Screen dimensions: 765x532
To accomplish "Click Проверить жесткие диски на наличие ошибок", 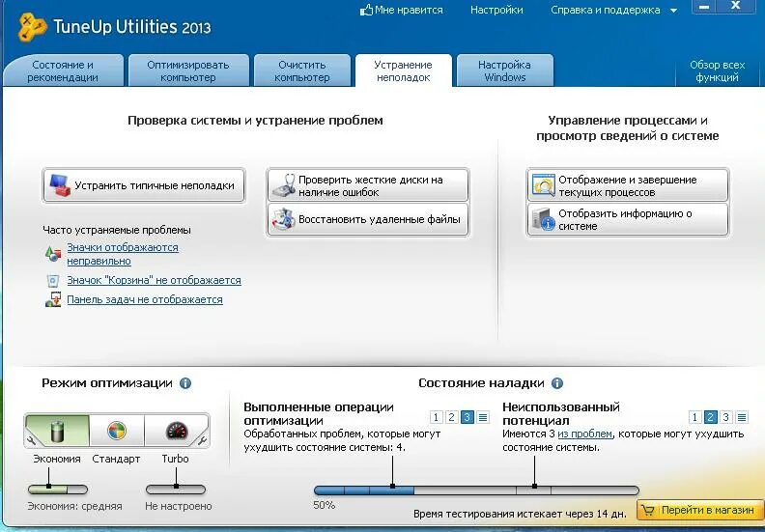I will click(x=368, y=185).
